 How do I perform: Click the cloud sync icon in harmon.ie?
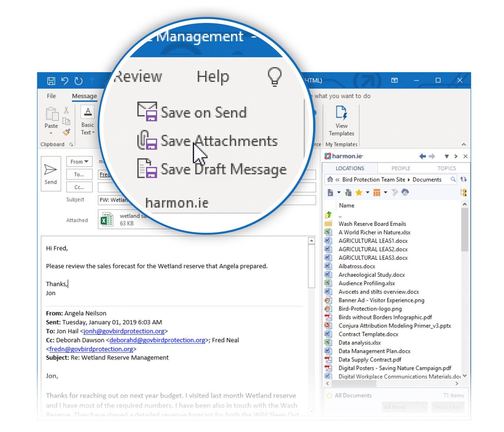(405, 193)
